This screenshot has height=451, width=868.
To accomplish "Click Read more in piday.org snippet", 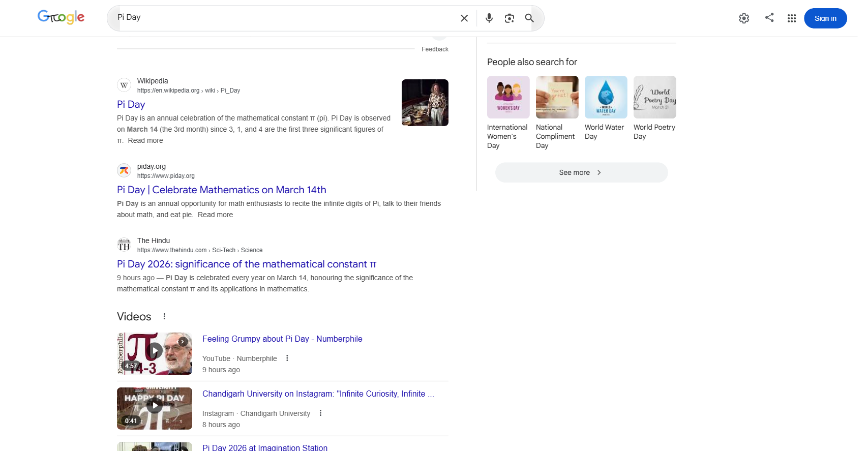I will click(x=215, y=215).
